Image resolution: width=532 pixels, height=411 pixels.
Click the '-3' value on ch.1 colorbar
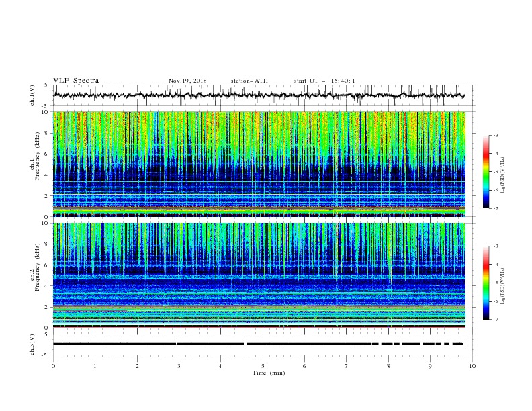click(x=495, y=135)
